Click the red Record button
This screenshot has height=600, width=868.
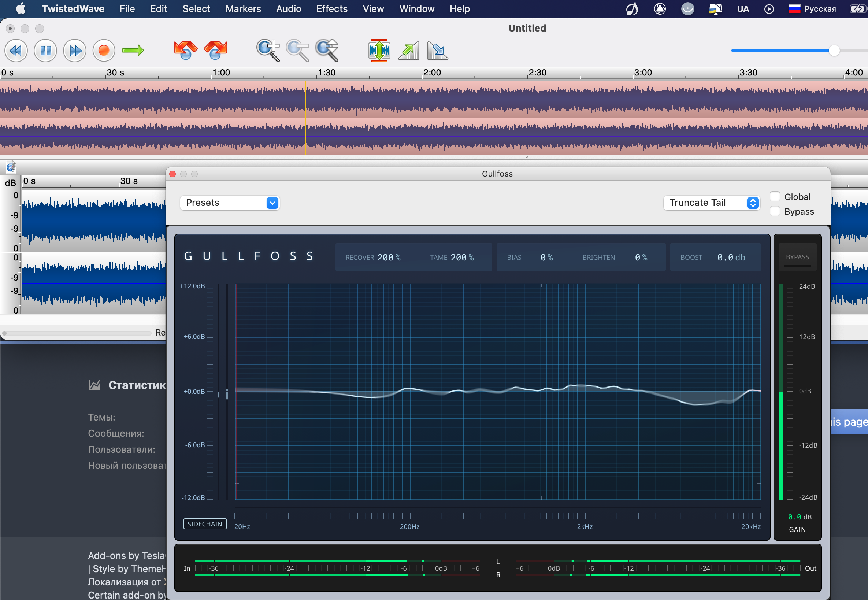(x=104, y=51)
